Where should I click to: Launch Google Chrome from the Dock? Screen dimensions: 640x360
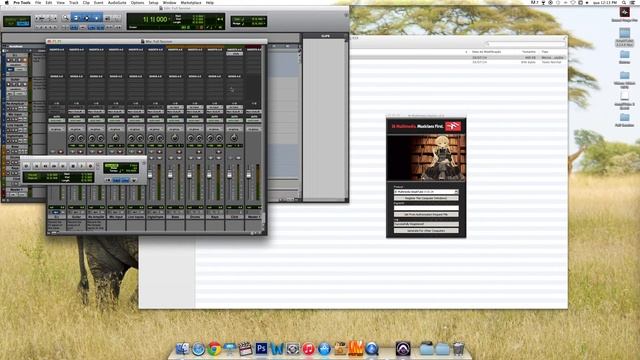[214, 349]
